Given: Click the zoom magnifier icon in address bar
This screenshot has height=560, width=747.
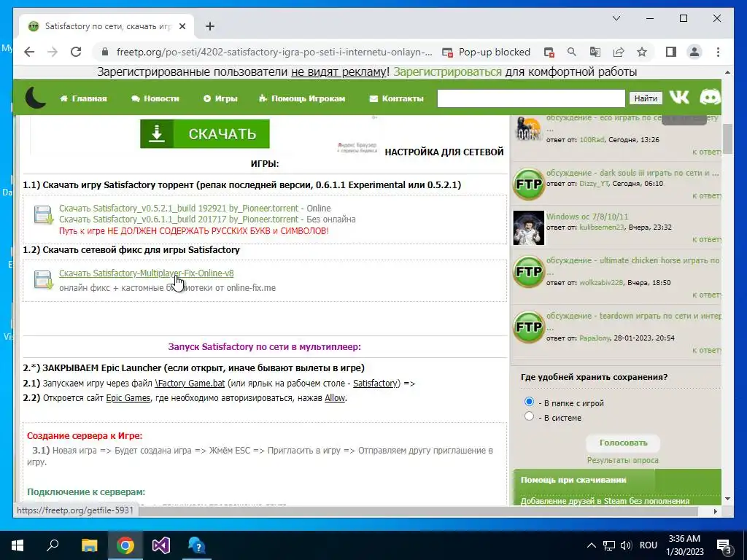Looking at the screenshot, I should pos(572,52).
